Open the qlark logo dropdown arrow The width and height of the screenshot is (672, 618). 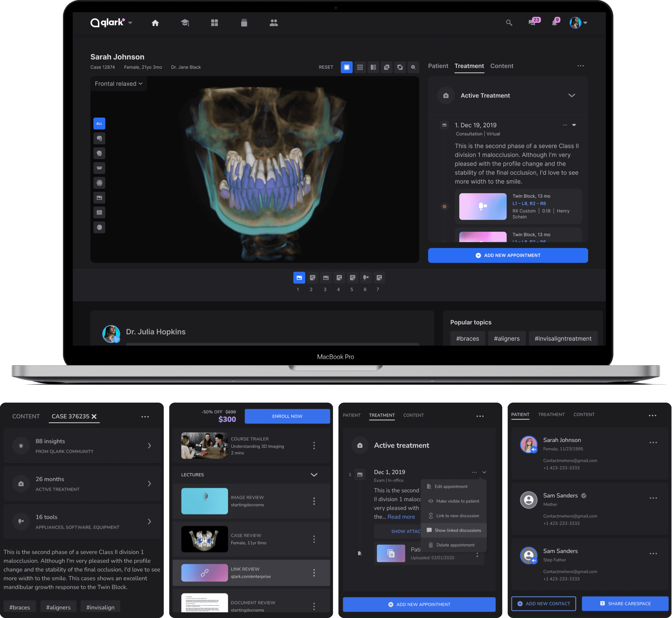coord(130,23)
